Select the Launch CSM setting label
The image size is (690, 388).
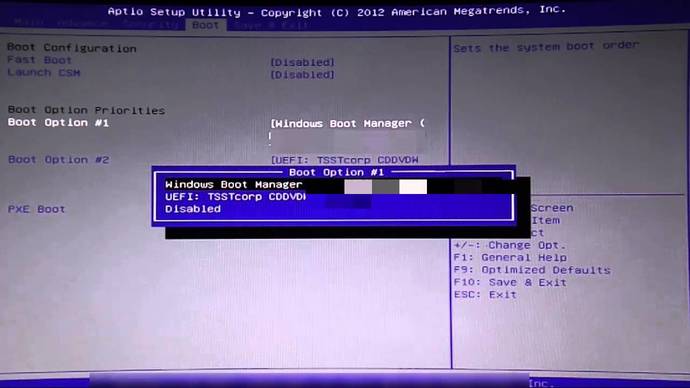tap(44, 73)
